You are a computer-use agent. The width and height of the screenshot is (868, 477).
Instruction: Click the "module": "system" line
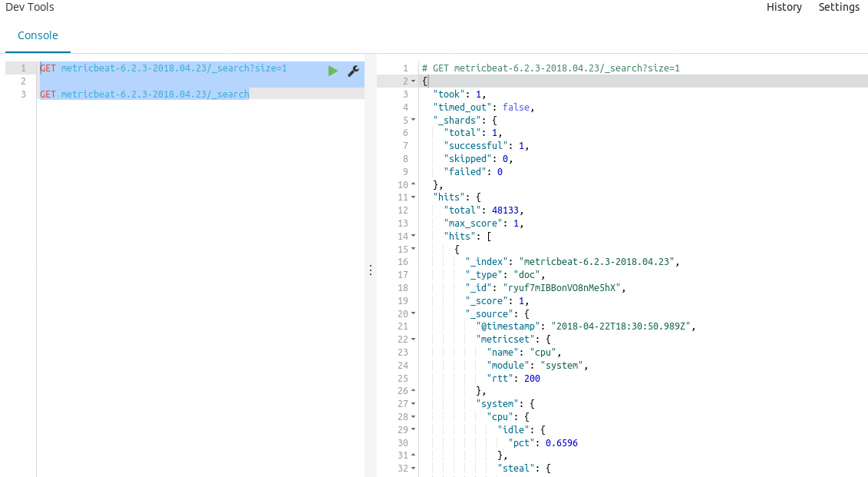[537, 365]
